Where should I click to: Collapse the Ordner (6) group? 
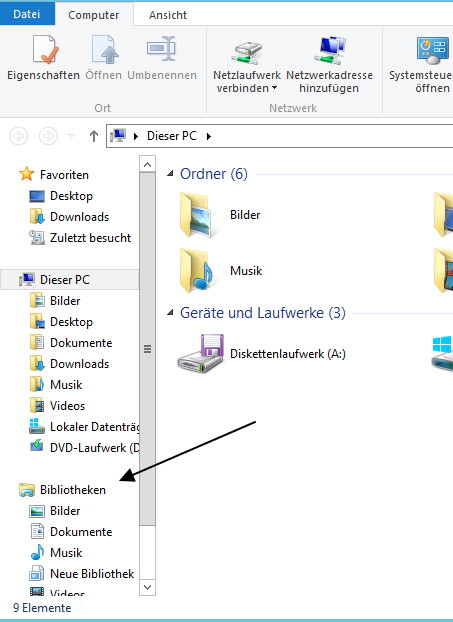pyautogui.click(x=170, y=173)
